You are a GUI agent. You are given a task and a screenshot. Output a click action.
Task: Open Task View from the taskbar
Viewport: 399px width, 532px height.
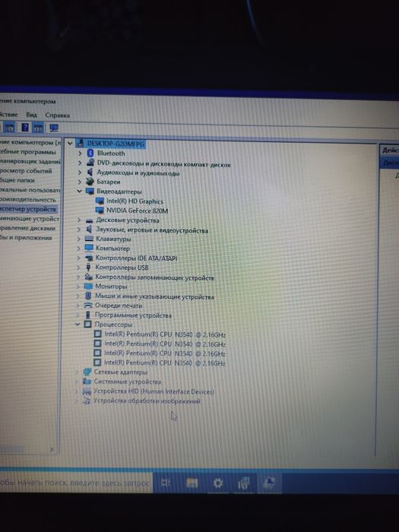pyautogui.click(x=166, y=482)
